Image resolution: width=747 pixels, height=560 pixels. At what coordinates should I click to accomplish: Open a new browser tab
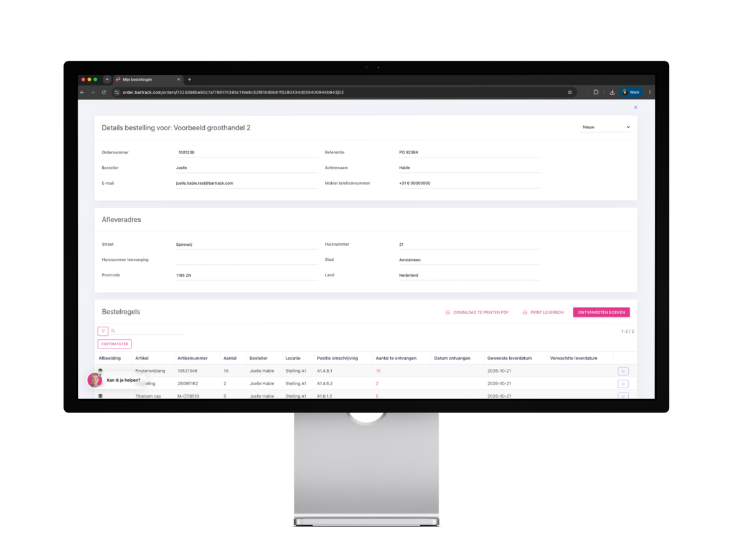[189, 80]
